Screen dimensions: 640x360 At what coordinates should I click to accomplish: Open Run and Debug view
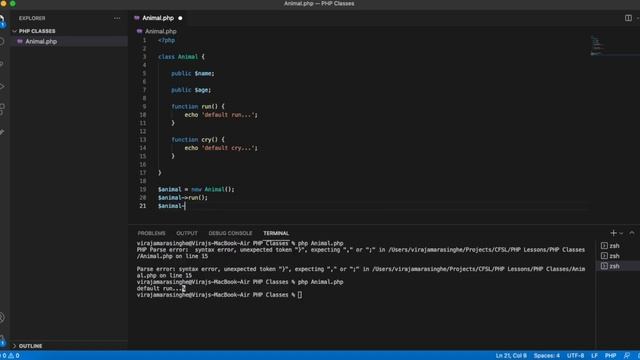pyautogui.click(x=2, y=86)
